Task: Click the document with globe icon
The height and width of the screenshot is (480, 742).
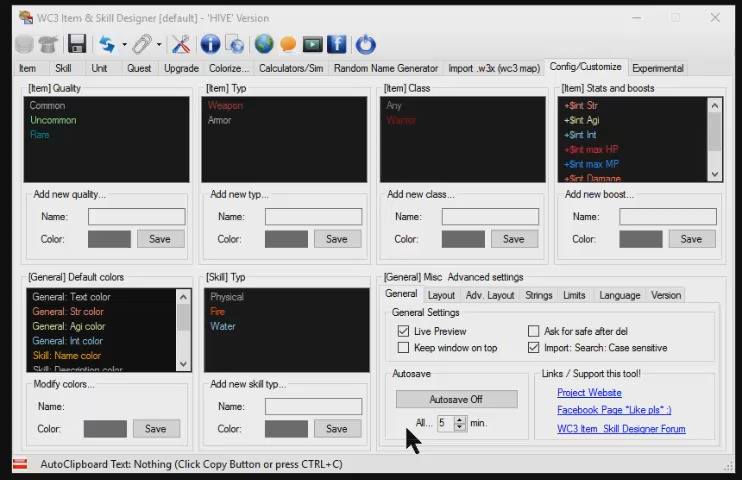Action: [235, 44]
